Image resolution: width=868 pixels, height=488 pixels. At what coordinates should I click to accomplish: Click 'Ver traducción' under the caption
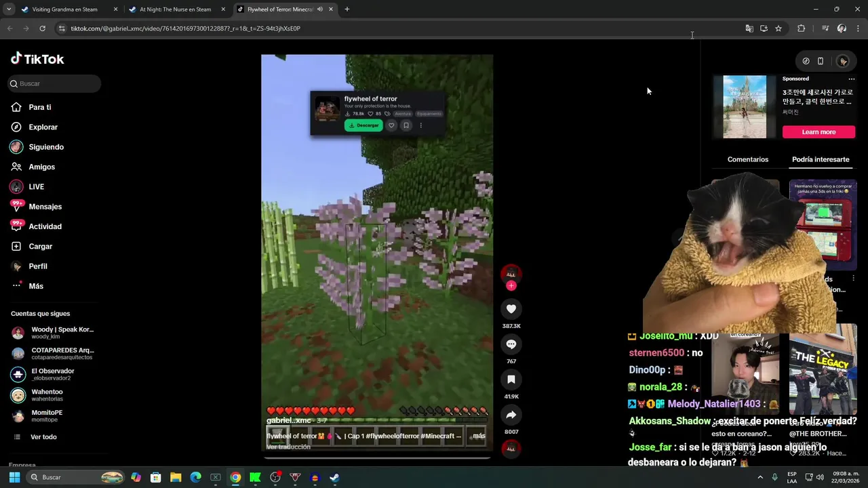[x=288, y=447]
